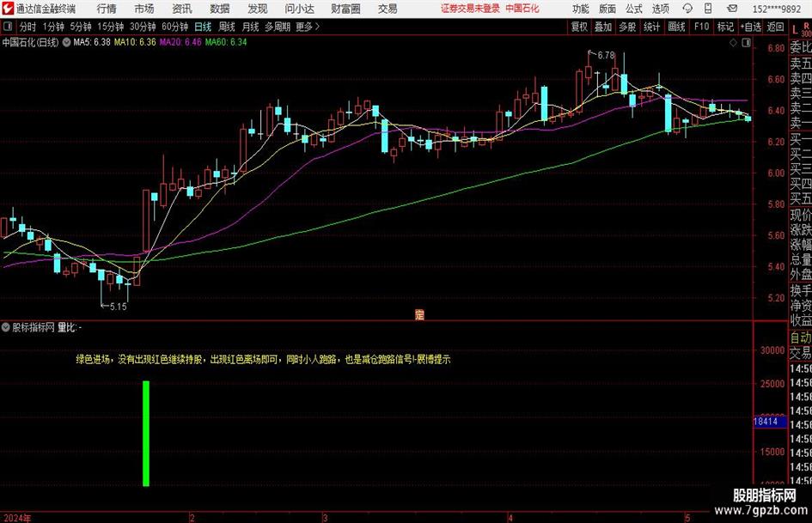This screenshot has height=523, width=812.
Task: Click the diamond icon in chart corner
Action: (733, 43)
